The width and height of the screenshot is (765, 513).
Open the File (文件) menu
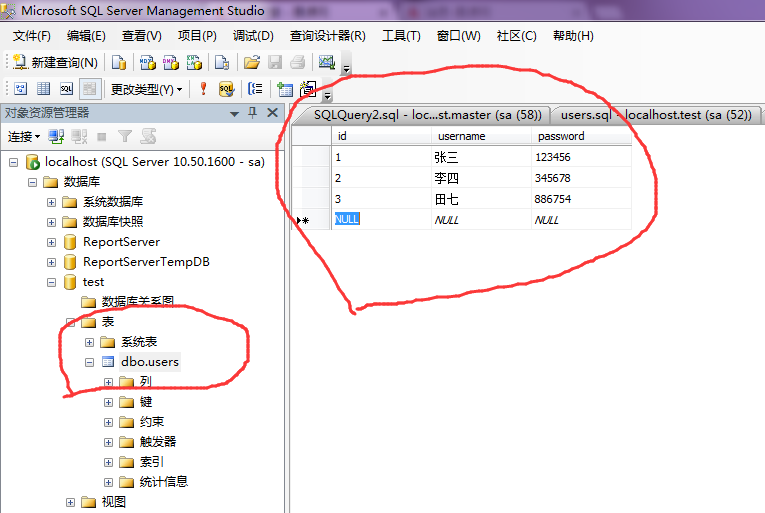coord(32,36)
